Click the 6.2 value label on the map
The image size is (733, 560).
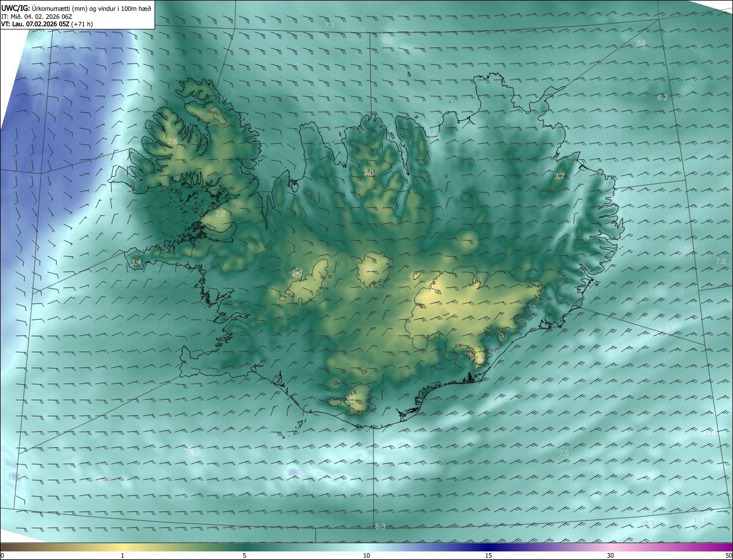pos(663,98)
